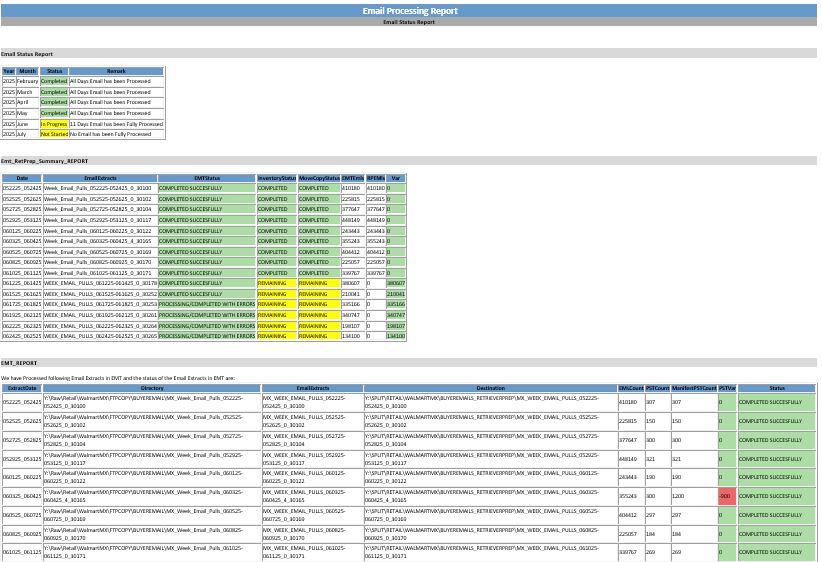822x562 pixels.
Task: Click EMT_REPORT ExtractDate cell '061025_061125'
Action: (x=22, y=553)
